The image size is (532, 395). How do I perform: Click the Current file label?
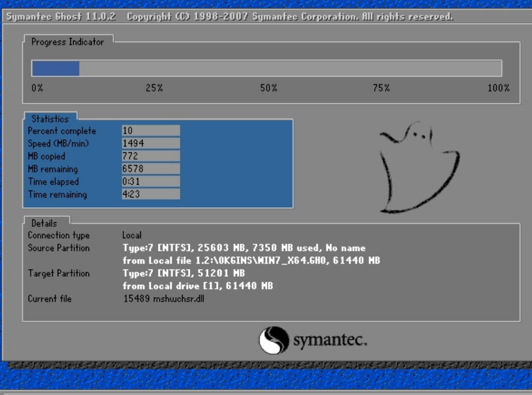(50, 299)
